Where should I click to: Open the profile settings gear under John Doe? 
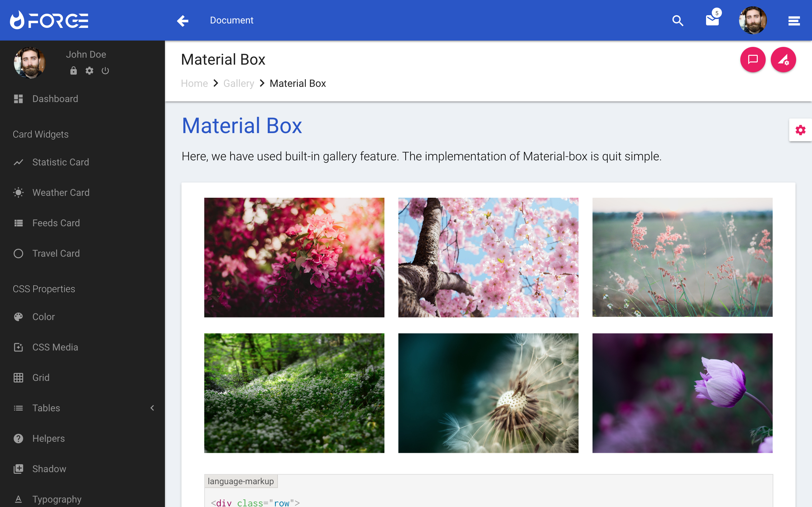point(89,71)
